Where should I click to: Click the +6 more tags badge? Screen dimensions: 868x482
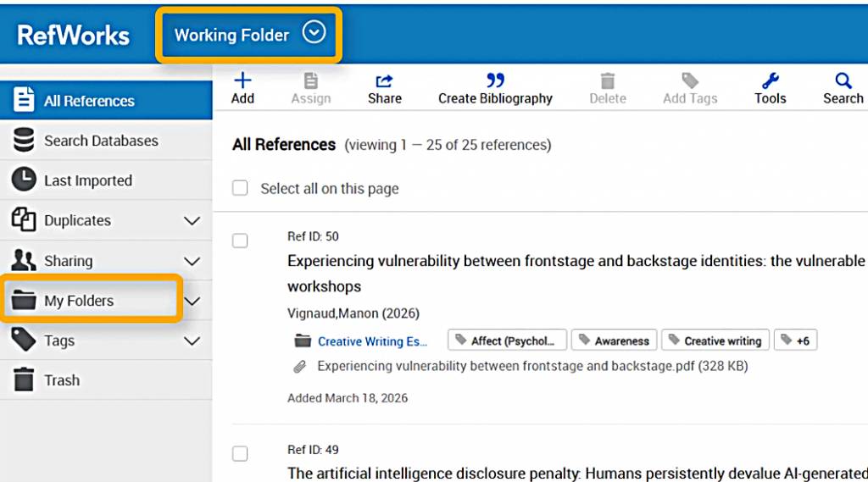tap(795, 341)
